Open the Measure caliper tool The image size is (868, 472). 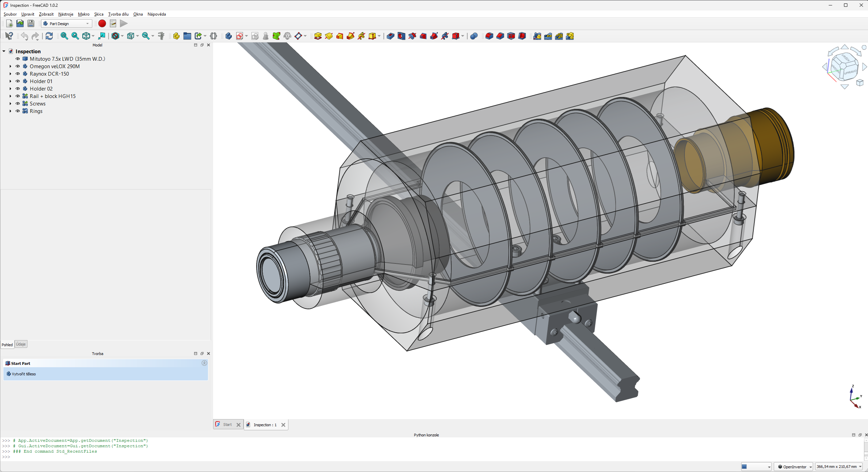click(161, 36)
